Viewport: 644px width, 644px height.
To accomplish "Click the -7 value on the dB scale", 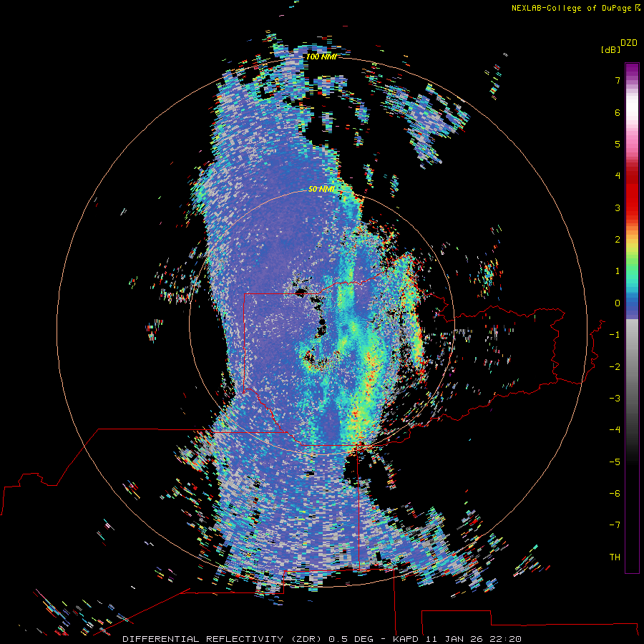I will tap(615, 525).
